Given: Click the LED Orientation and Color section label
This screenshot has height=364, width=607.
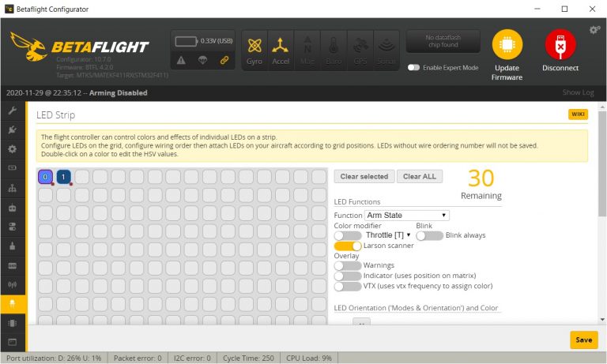Looking at the screenshot, I should [x=416, y=308].
